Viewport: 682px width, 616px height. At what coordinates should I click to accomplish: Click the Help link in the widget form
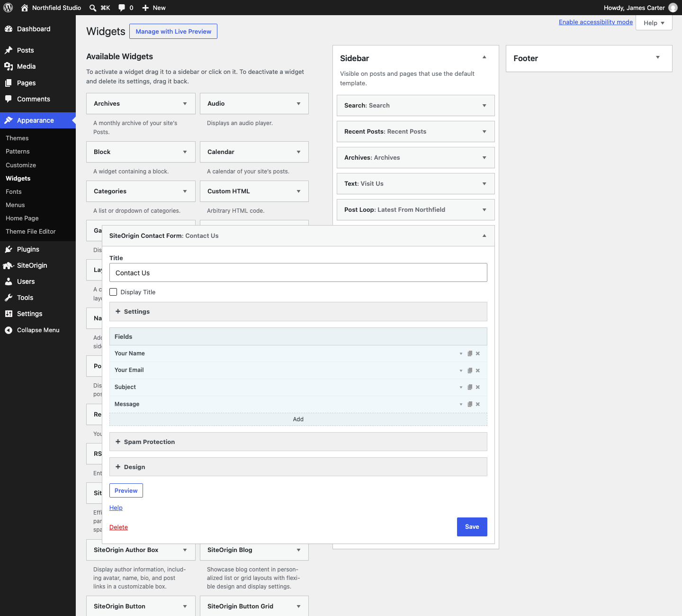click(116, 507)
